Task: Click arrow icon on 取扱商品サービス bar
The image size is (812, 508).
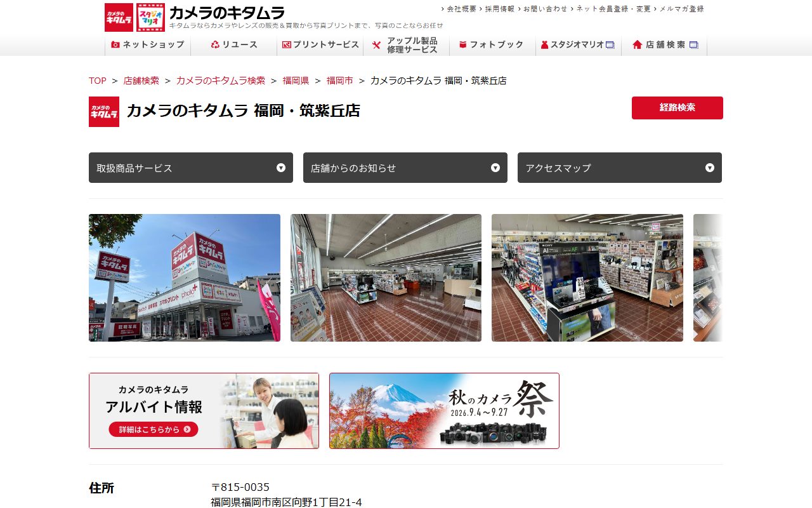Action: [x=281, y=168]
